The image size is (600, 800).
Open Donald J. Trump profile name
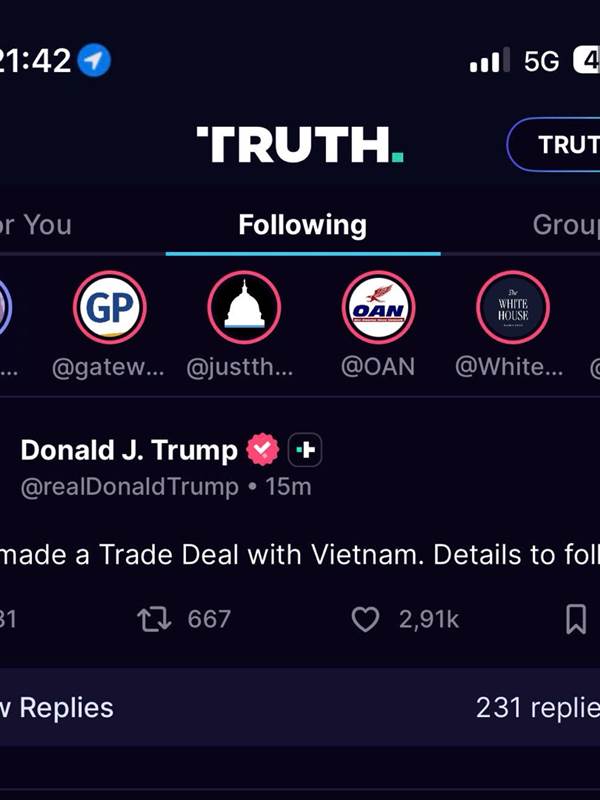129,451
